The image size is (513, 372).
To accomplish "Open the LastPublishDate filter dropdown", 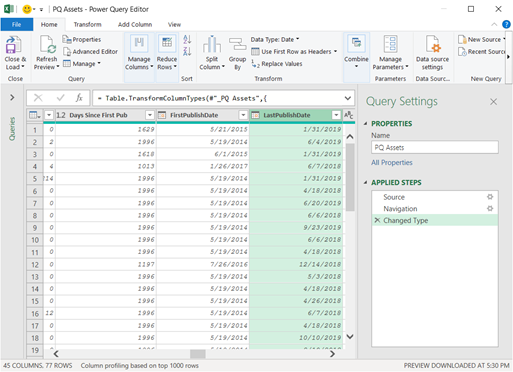I will [x=336, y=115].
